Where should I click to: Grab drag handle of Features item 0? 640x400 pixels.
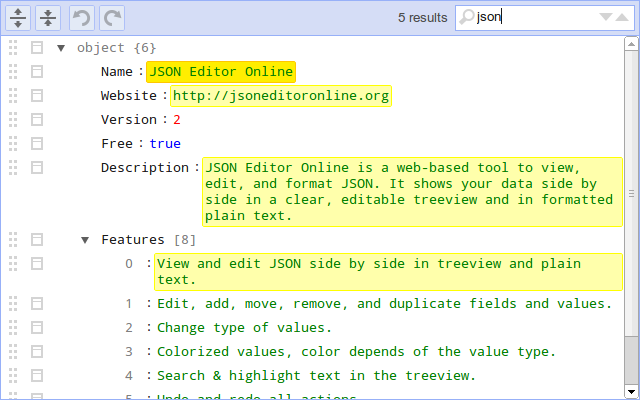click(13, 264)
